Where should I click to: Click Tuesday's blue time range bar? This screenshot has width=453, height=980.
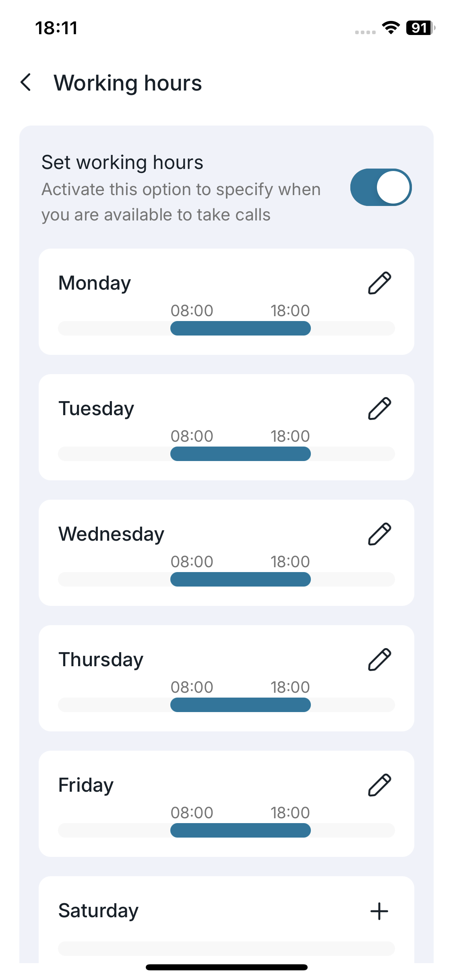(x=240, y=454)
